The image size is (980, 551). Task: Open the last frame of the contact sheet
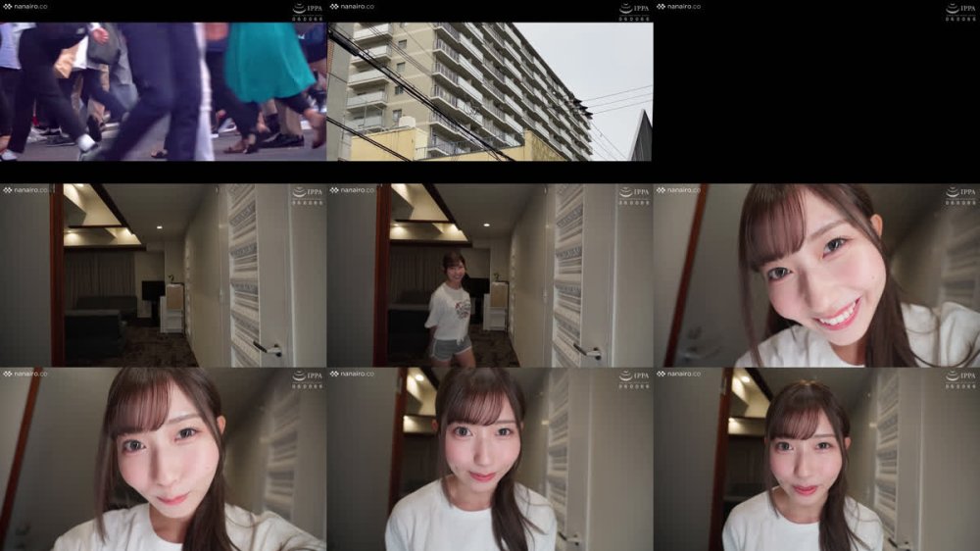(817, 459)
